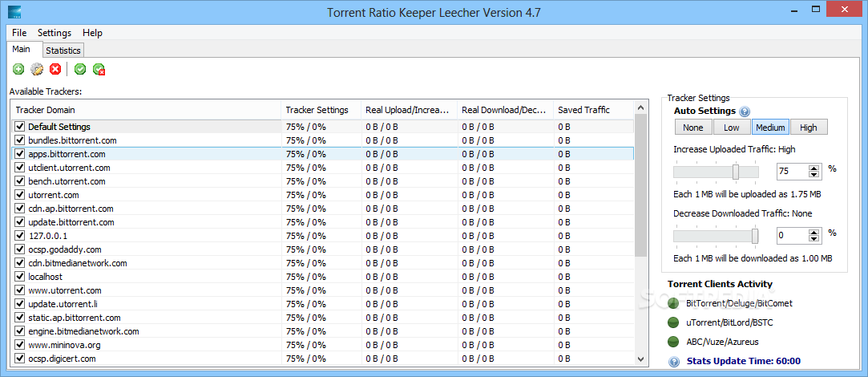The width and height of the screenshot is (868, 377).
Task: Sort by the Tracker Domain column header
Action: tap(146, 110)
